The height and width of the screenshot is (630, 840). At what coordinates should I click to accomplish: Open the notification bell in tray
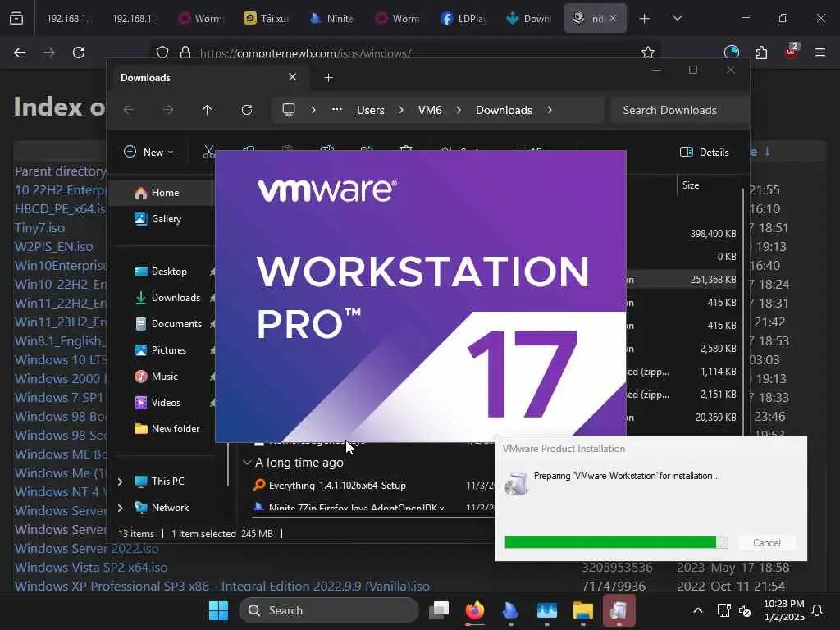[x=817, y=610]
